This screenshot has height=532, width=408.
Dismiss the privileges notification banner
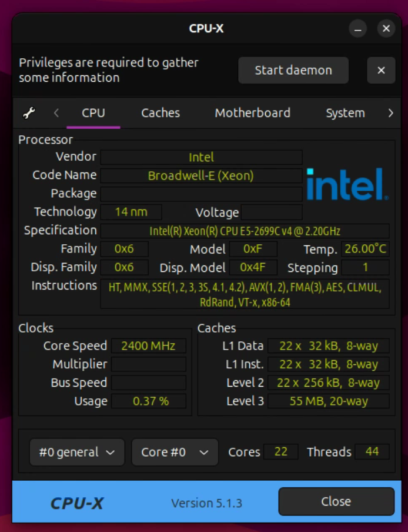pos(381,71)
